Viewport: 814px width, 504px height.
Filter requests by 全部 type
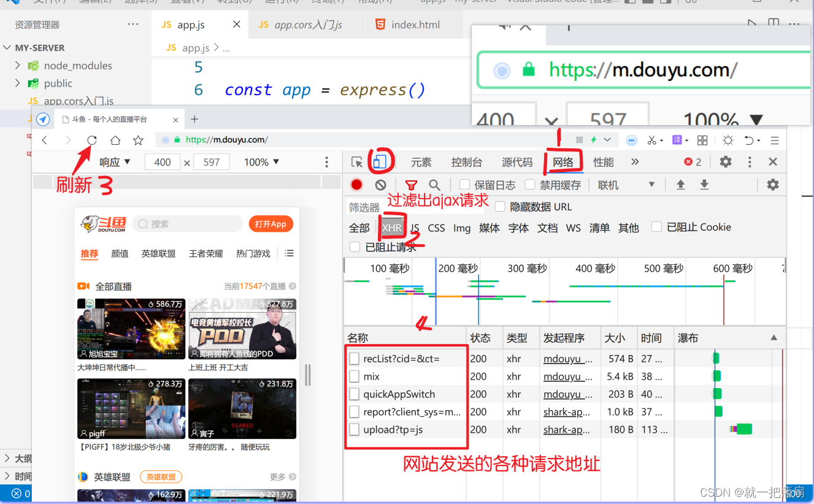359,227
